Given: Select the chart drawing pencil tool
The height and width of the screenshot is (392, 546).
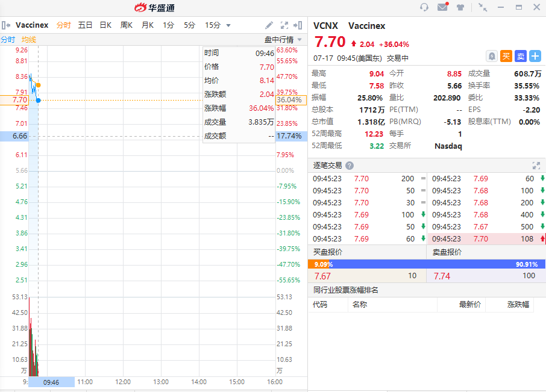Looking at the screenshot, I should (x=269, y=25).
